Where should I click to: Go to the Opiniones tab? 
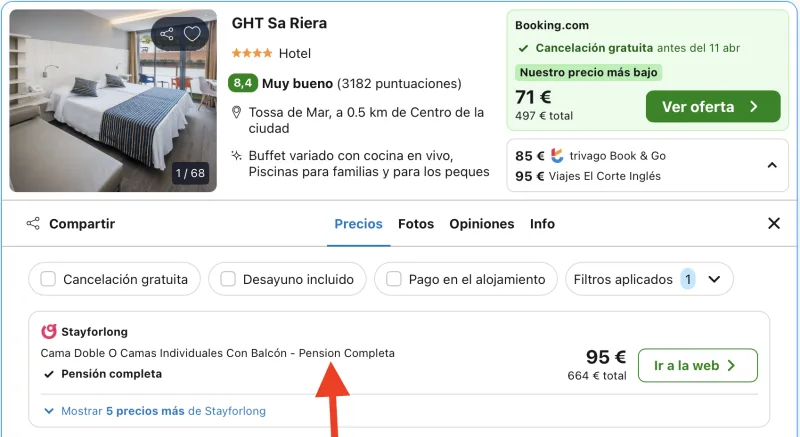pyautogui.click(x=482, y=224)
